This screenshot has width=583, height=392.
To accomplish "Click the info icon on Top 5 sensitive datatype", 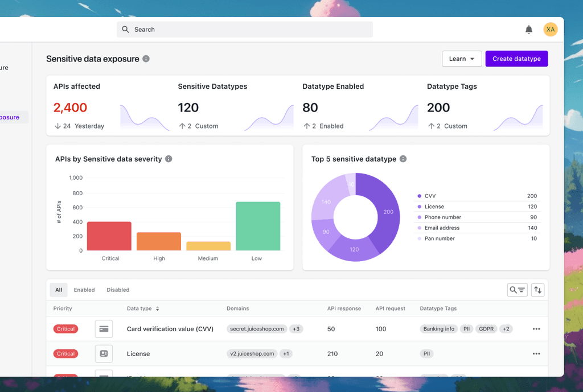I will [403, 159].
